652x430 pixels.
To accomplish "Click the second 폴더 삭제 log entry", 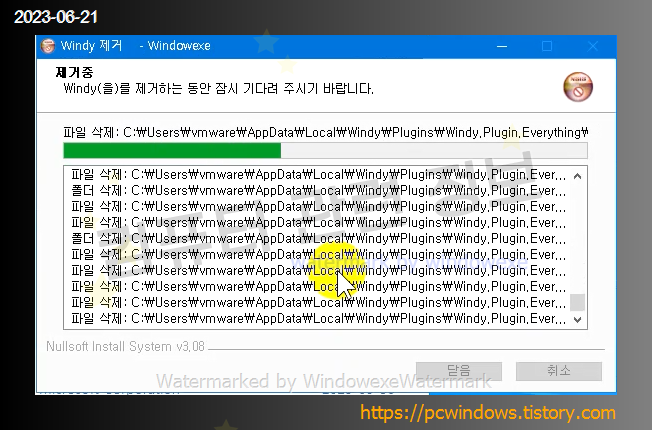I will pos(319,239).
